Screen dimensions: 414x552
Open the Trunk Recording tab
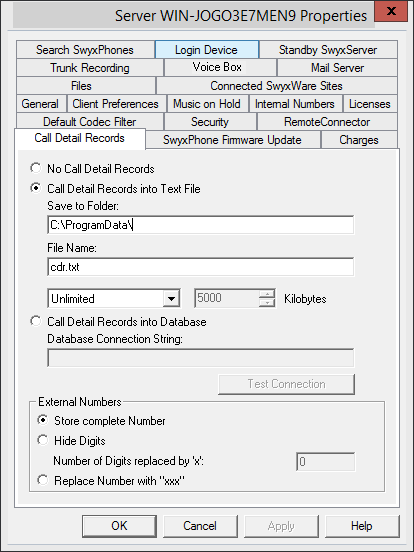click(90, 68)
